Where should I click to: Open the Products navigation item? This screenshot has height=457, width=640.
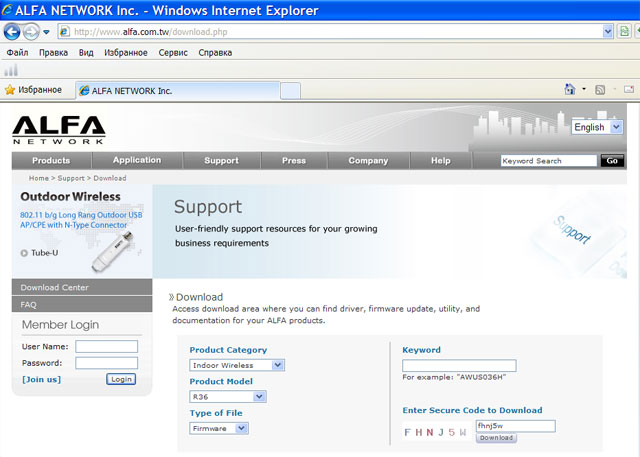point(51,160)
